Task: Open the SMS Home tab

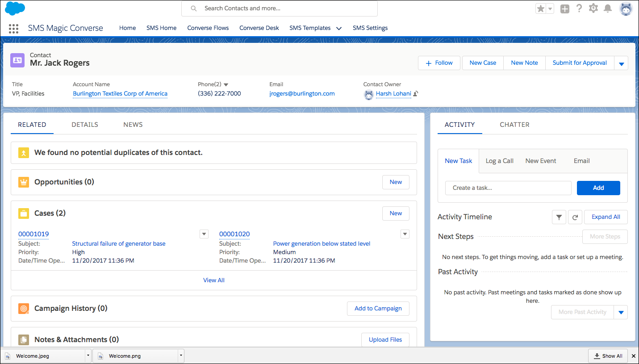Action: pyautogui.click(x=162, y=28)
